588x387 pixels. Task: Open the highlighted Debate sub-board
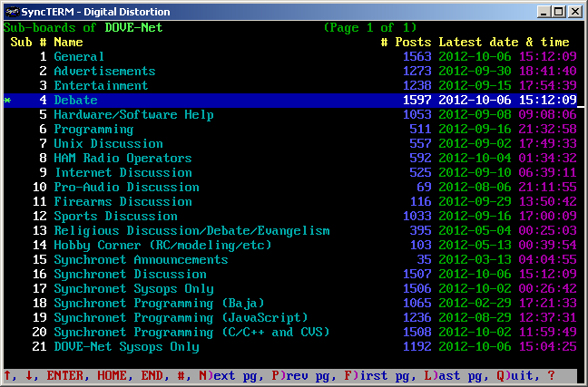[75, 100]
